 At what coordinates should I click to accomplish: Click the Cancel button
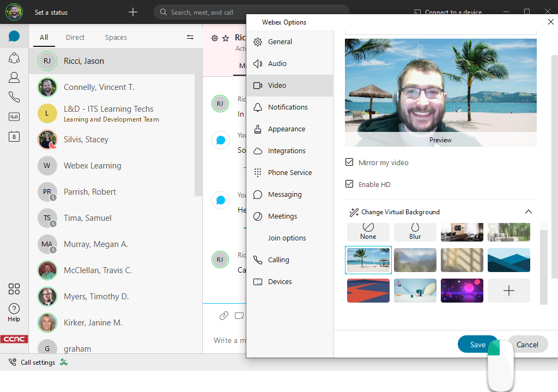(x=527, y=344)
